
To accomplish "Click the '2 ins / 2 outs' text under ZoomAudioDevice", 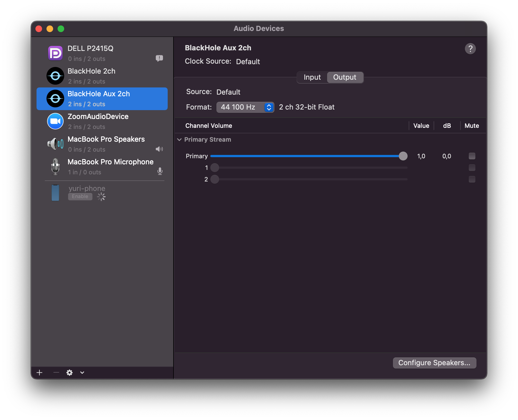I will [87, 127].
